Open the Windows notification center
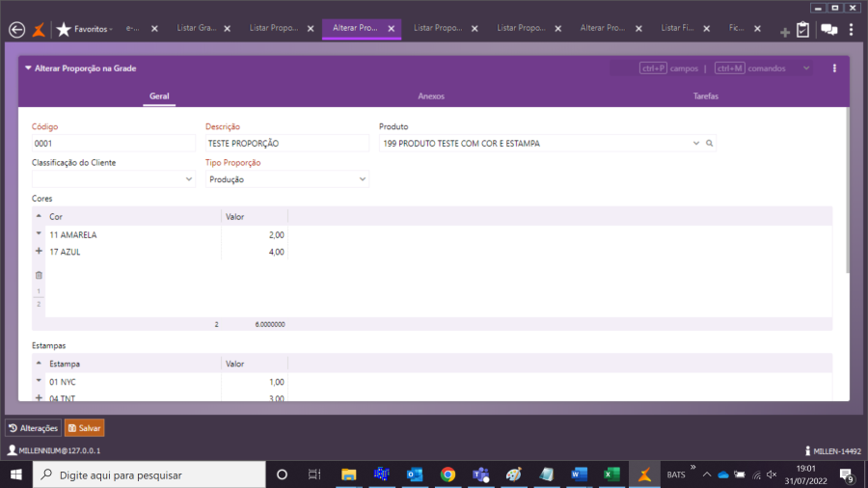The height and width of the screenshot is (488, 868). click(x=847, y=474)
